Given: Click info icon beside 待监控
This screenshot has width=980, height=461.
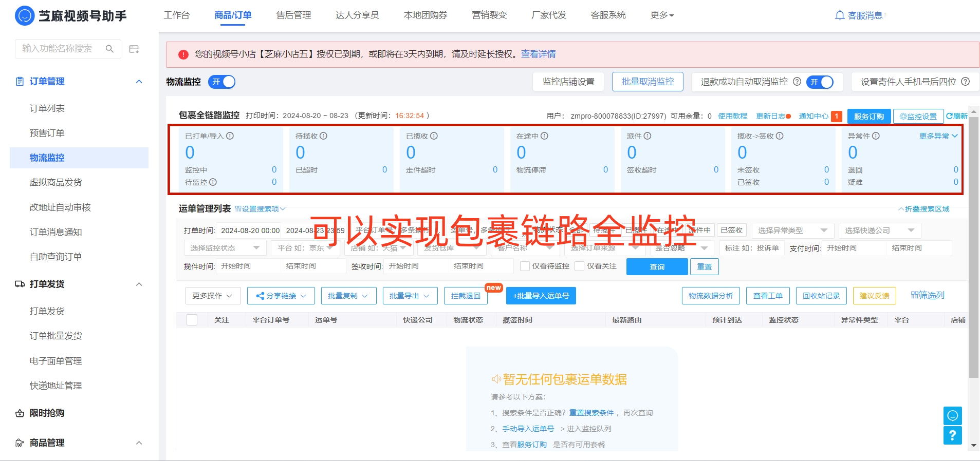Looking at the screenshot, I should [x=213, y=182].
